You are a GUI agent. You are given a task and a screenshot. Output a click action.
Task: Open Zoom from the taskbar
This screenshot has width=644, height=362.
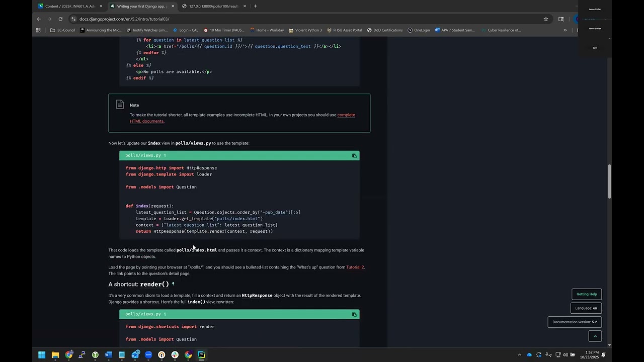[x=148, y=355]
